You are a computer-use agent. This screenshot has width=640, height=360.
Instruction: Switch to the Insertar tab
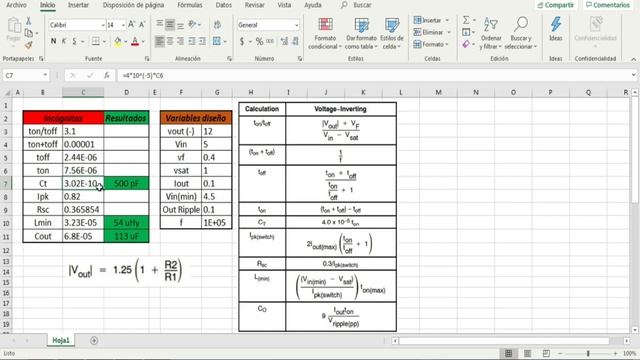(78, 5)
